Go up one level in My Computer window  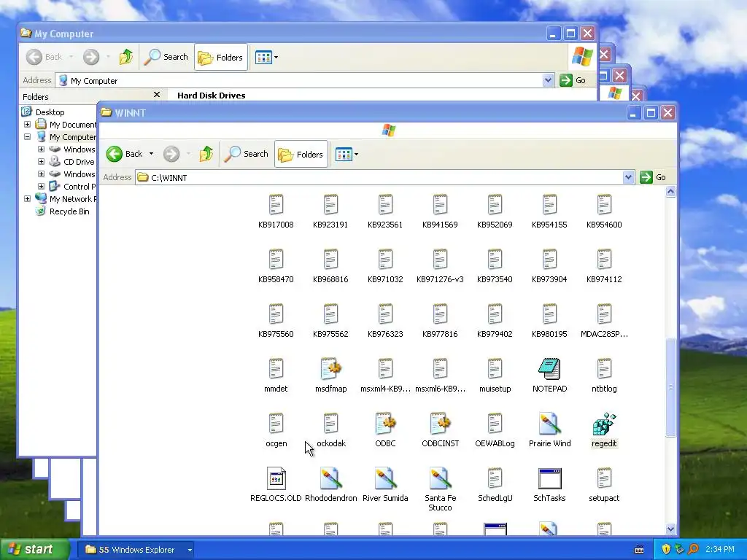point(126,57)
